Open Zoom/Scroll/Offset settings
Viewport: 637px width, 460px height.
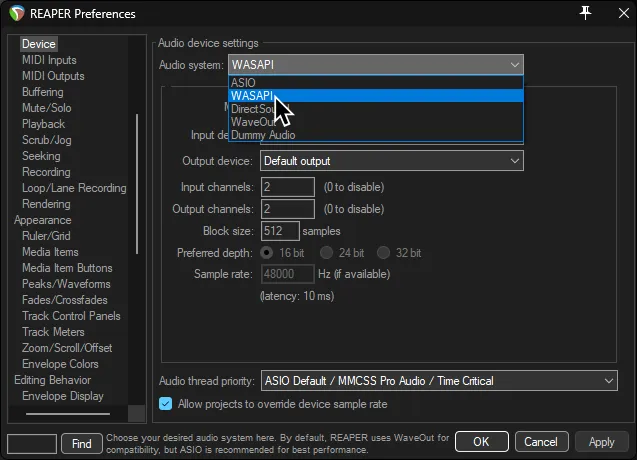click(x=67, y=348)
